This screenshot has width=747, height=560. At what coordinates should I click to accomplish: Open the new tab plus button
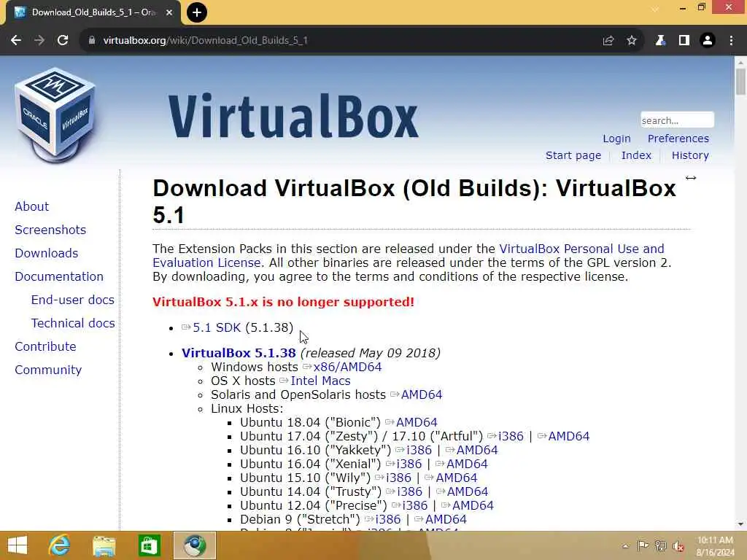[197, 12]
